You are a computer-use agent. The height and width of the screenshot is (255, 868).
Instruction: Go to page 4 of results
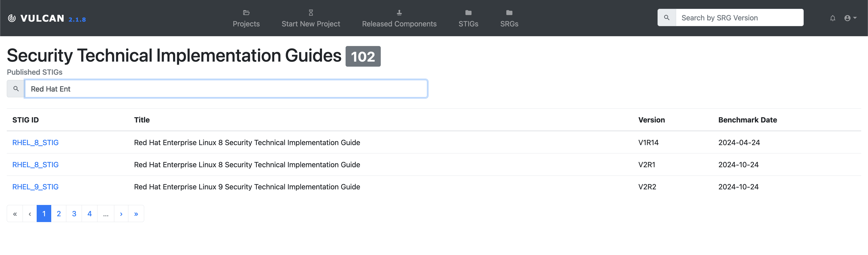point(89,214)
